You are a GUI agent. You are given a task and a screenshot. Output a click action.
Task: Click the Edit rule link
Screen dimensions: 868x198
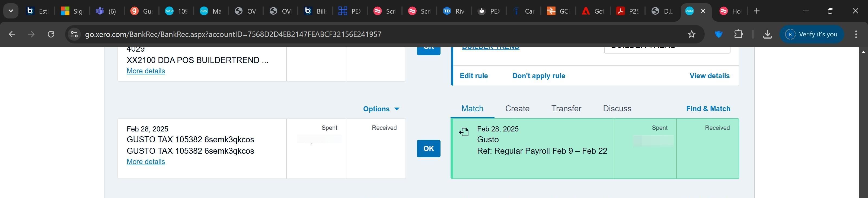tap(474, 76)
